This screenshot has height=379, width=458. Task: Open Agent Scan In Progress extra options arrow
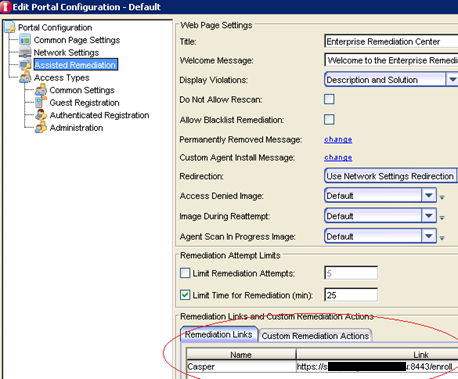point(442,238)
